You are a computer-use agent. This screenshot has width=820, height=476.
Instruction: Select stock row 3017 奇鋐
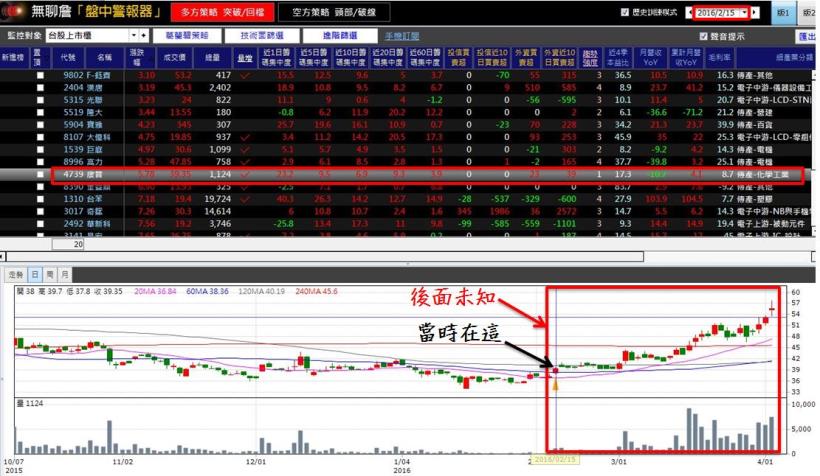[x=406, y=211]
